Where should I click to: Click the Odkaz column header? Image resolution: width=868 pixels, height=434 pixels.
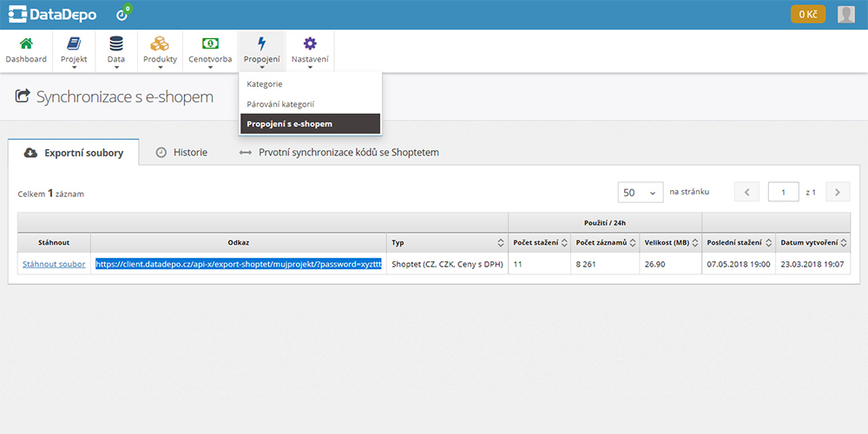(x=239, y=243)
